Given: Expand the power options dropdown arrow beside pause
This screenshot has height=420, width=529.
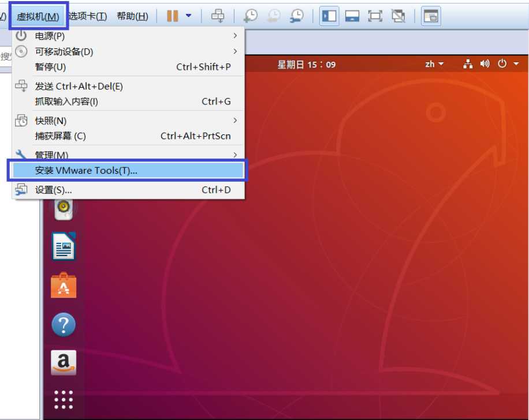Looking at the screenshot, I should coord(189,16).
